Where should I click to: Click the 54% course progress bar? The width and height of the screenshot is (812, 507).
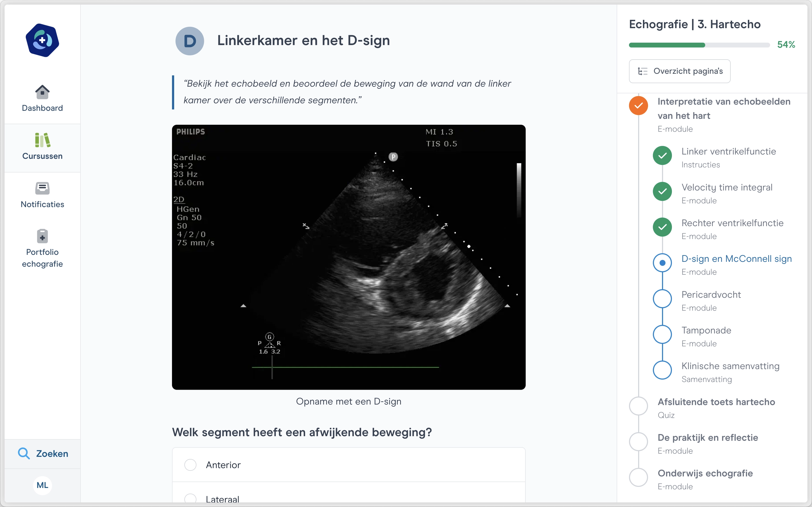click(x=699, y=45)
